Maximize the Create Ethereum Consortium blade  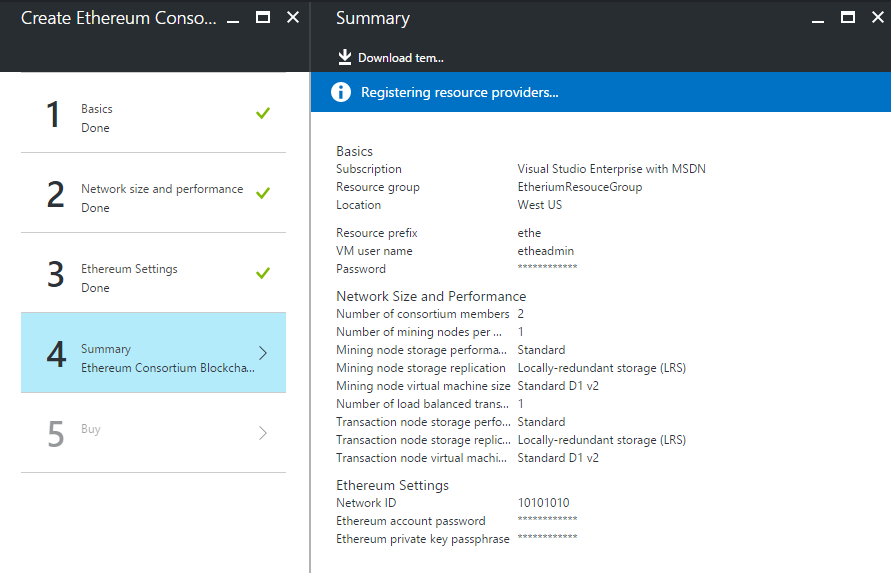point(263,18)
